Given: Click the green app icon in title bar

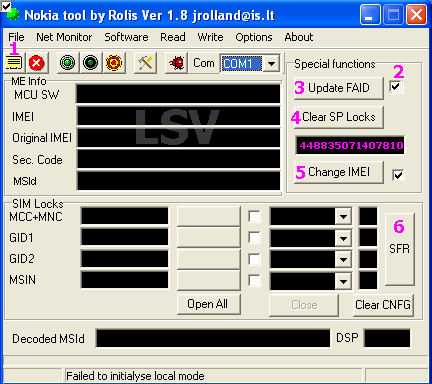Looking at the screenshot, I should pos(13,15).
